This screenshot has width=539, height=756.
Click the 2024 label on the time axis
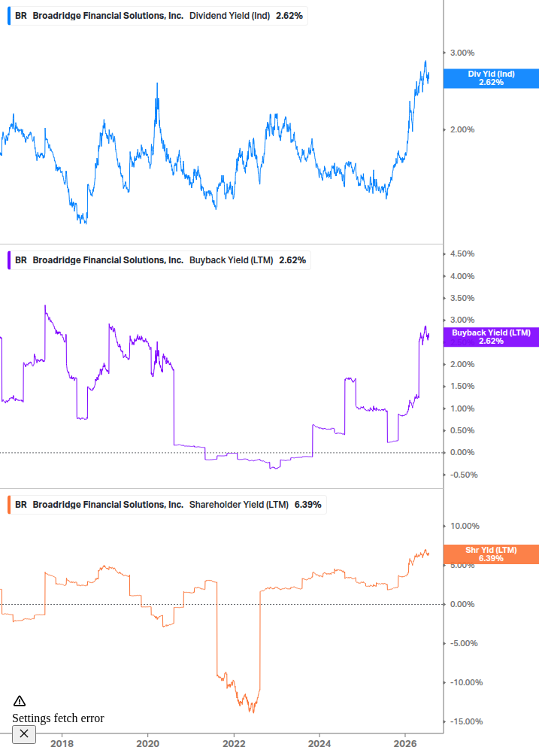[319, 743]
